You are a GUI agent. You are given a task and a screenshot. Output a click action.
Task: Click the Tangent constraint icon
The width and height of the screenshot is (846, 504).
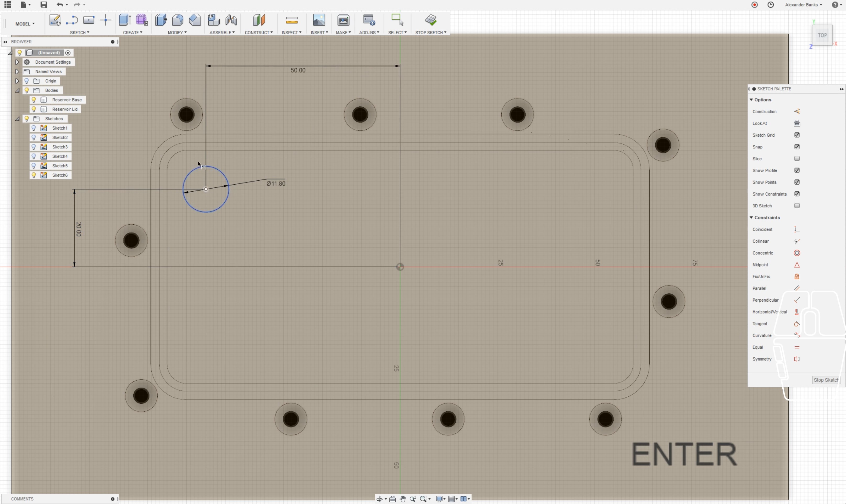797,324
